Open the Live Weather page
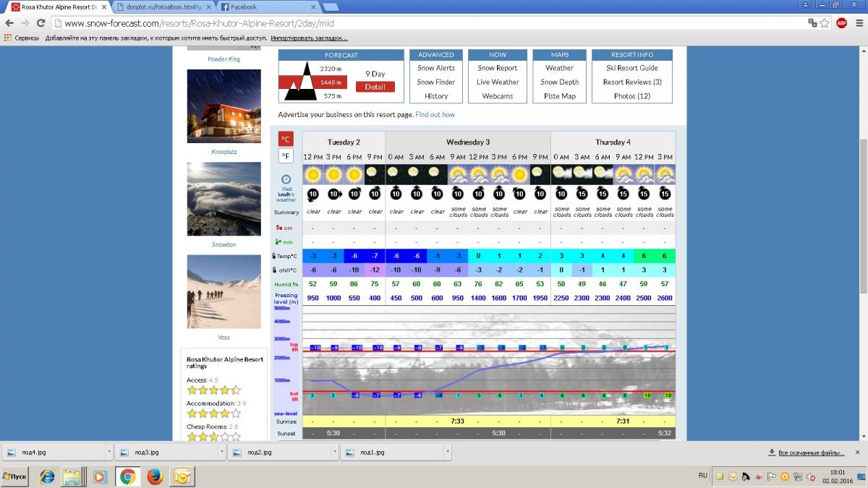 tap(498, 82)
